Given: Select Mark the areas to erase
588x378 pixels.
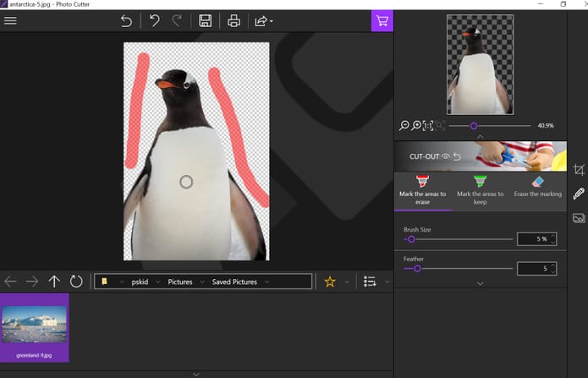Looking at the screenshot, I should click(423, 190).
